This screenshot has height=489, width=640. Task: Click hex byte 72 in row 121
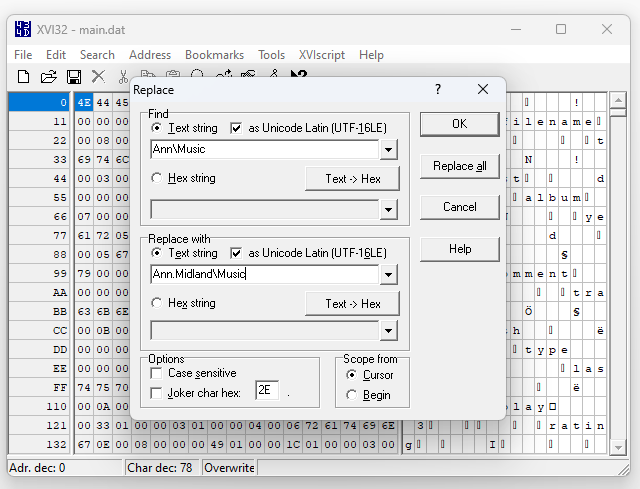tap(312, 426)
